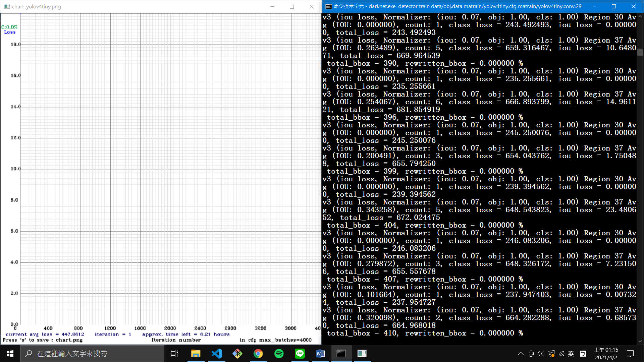
Task: Activate the chart viewer taskbar icon
Action: click(362, 354)
